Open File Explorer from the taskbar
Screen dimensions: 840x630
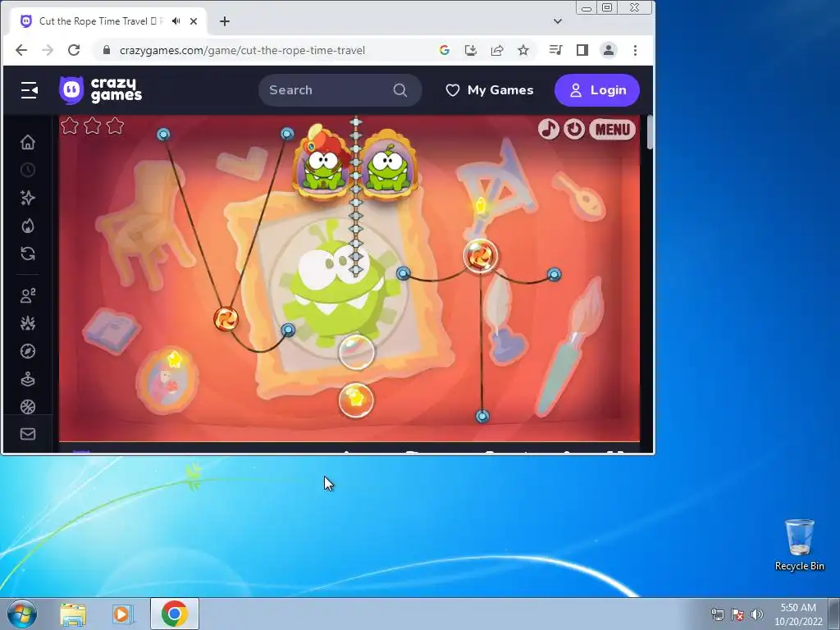[x=73, y=614]
